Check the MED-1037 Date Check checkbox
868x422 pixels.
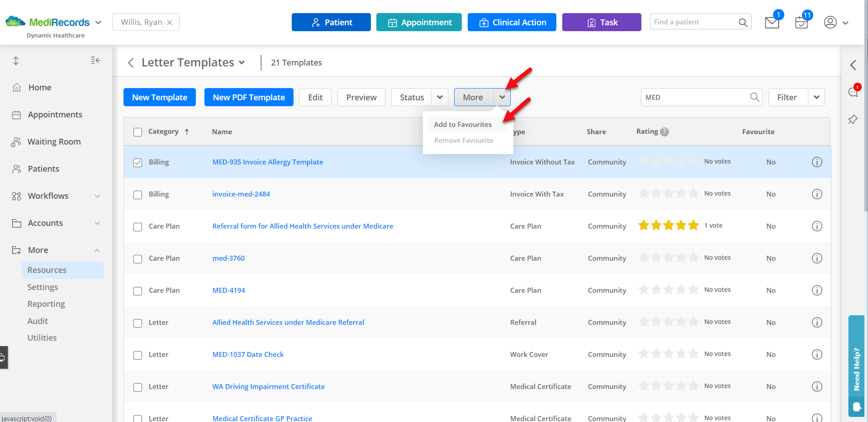tap(138, 355)
